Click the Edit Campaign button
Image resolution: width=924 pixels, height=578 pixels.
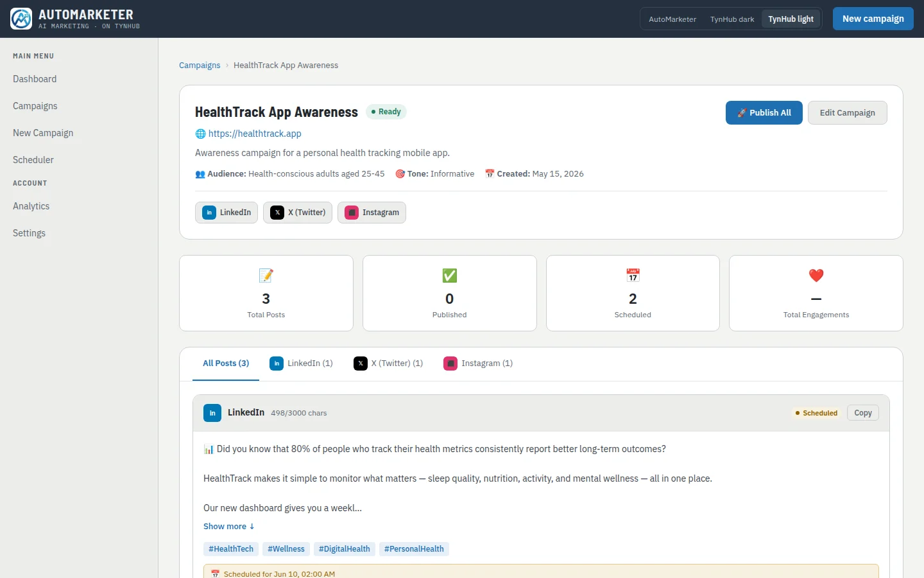(x=847, y=113)
